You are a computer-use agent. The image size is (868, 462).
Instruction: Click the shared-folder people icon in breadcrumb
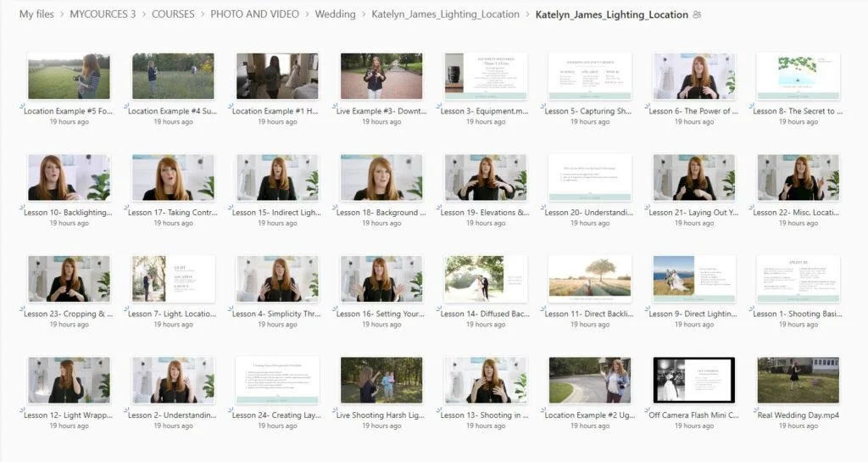point(697,14)
